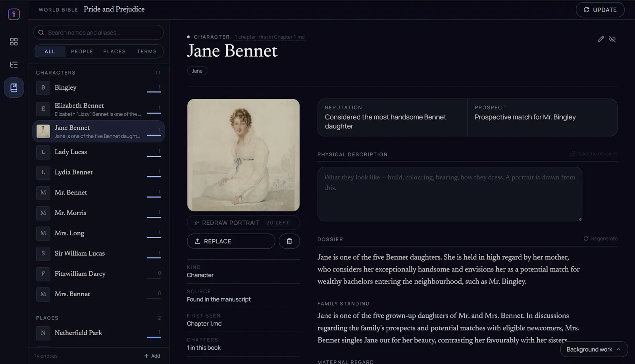Focus the search names and aliases field

(x=98, y=33)
